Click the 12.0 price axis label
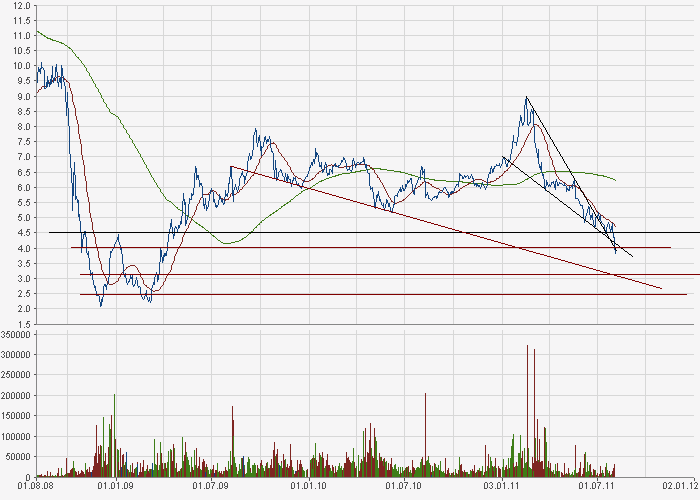Image resolution: width=700 pixels, height=500 pixels. [21, 6]
